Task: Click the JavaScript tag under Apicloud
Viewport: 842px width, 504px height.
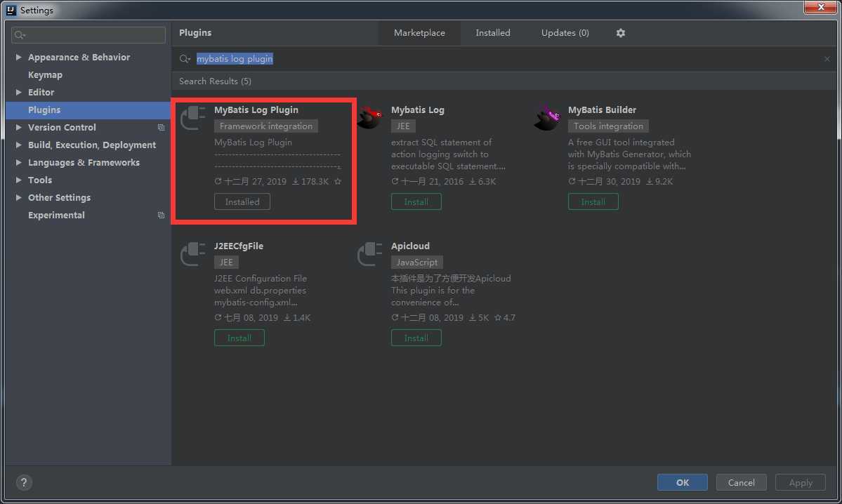Action: point(416,263)
